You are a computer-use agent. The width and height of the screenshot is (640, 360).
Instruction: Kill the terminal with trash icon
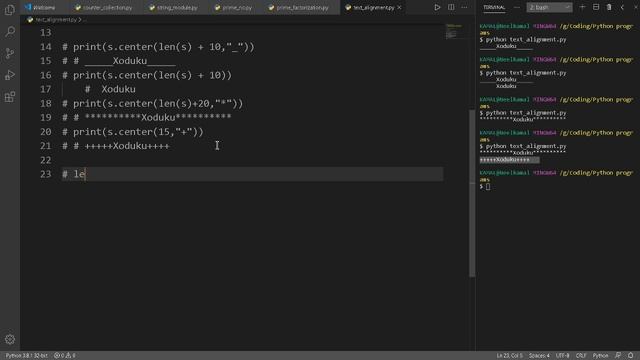(x=609, y=7)
